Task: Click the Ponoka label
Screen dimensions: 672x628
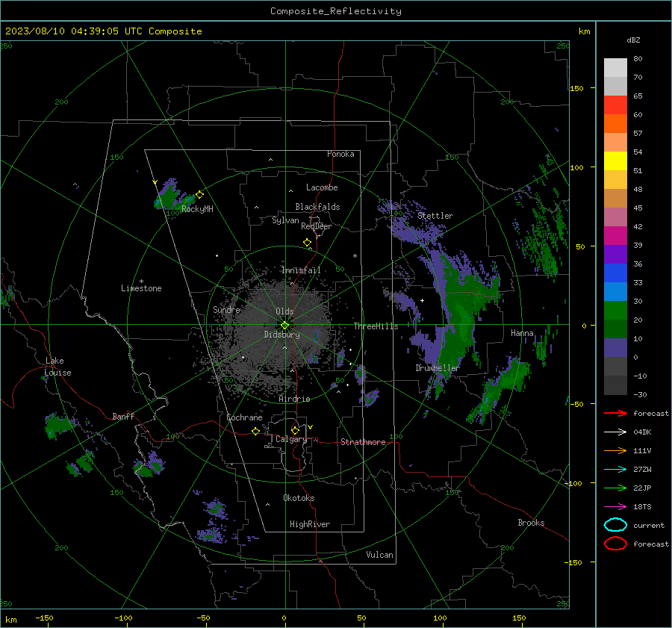Action: tap(340, 154)
